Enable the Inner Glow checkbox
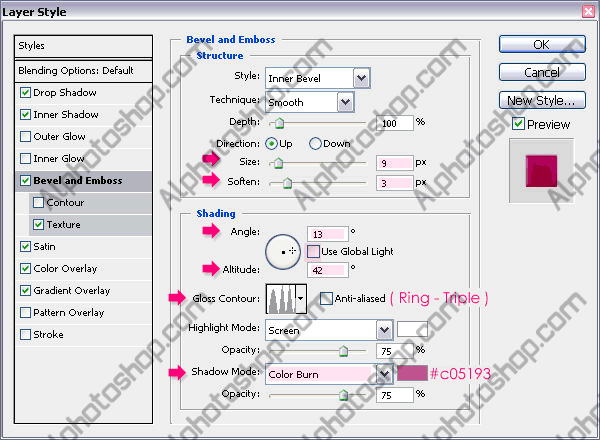Viewport: 600px width, 440px height. pos(25,158)
